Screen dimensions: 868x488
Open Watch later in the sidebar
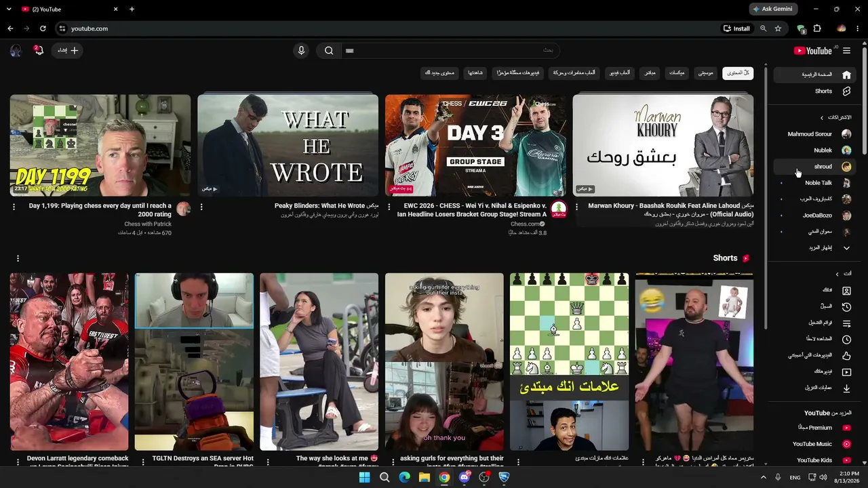816,339
